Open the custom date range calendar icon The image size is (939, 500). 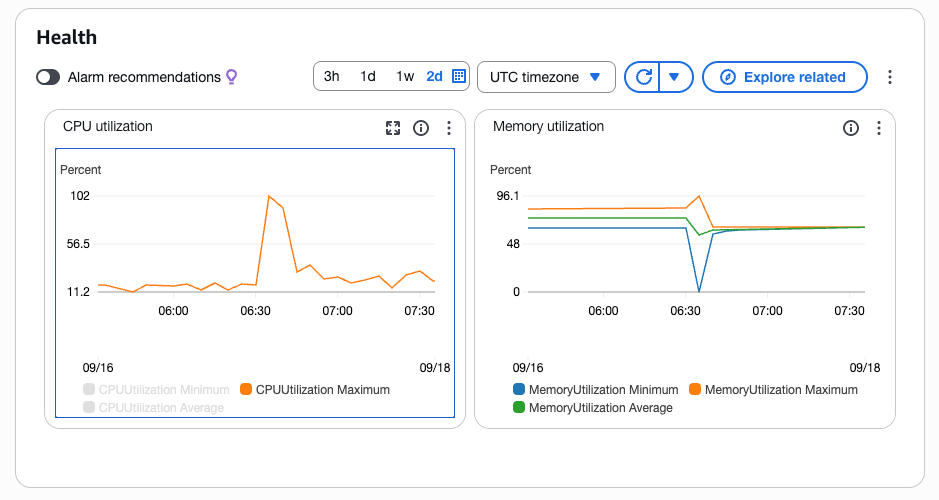click(x=459, y=77)
